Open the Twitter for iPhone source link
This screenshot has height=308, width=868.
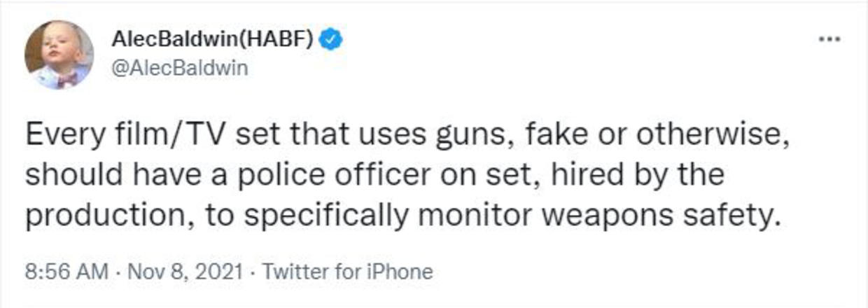(347, 272)
